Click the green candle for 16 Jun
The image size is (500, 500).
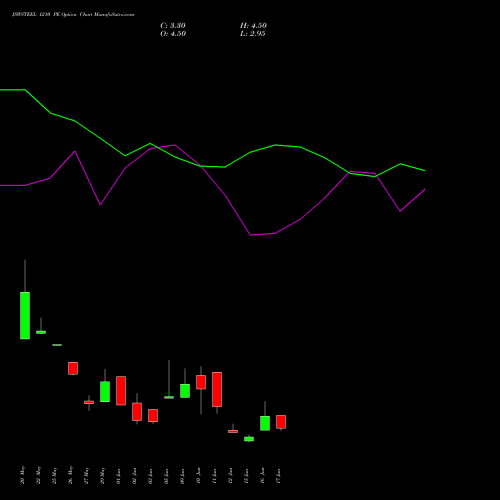(x=265, y=423)
